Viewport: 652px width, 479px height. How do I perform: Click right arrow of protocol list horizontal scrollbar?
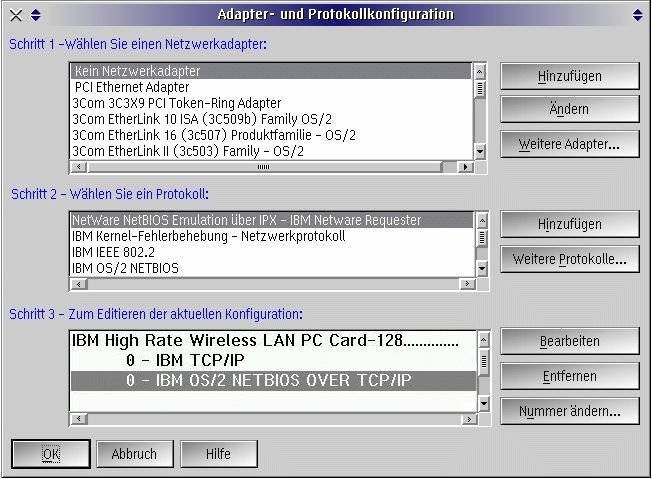click(467, 284)
